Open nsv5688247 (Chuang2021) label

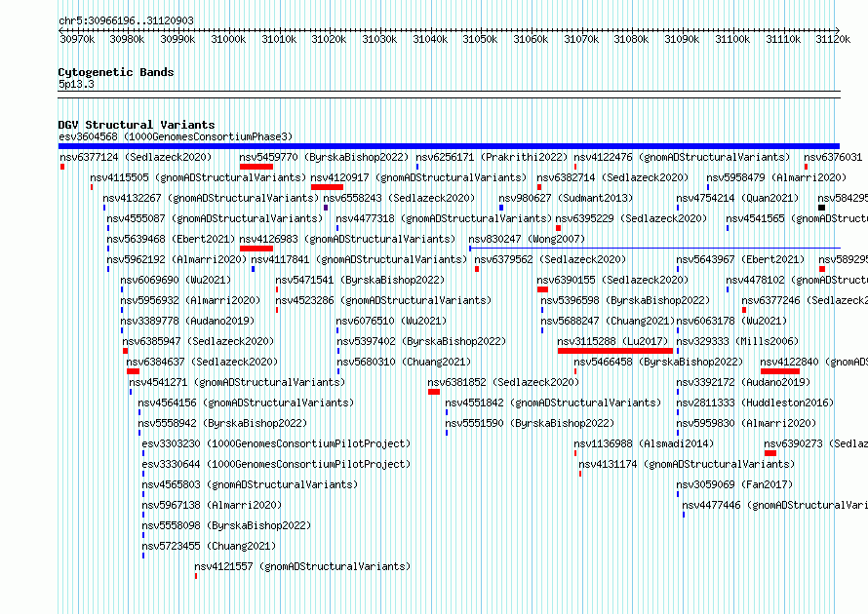point(608,321)
